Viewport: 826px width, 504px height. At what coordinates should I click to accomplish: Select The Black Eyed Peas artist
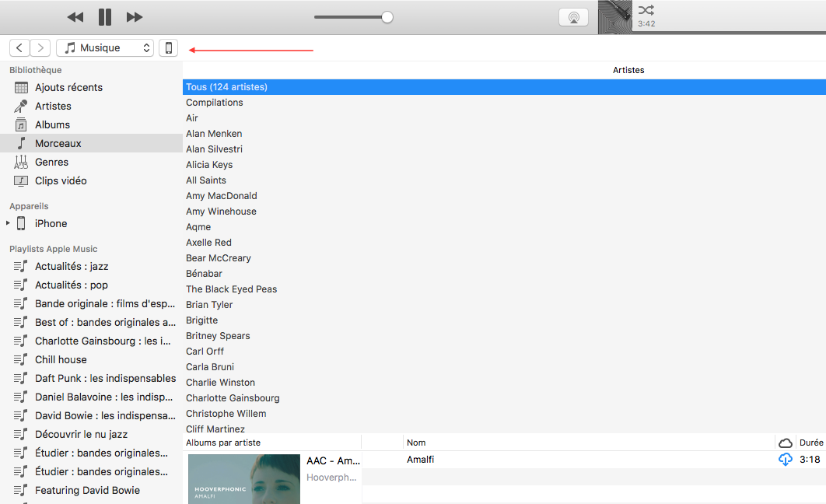504,289
